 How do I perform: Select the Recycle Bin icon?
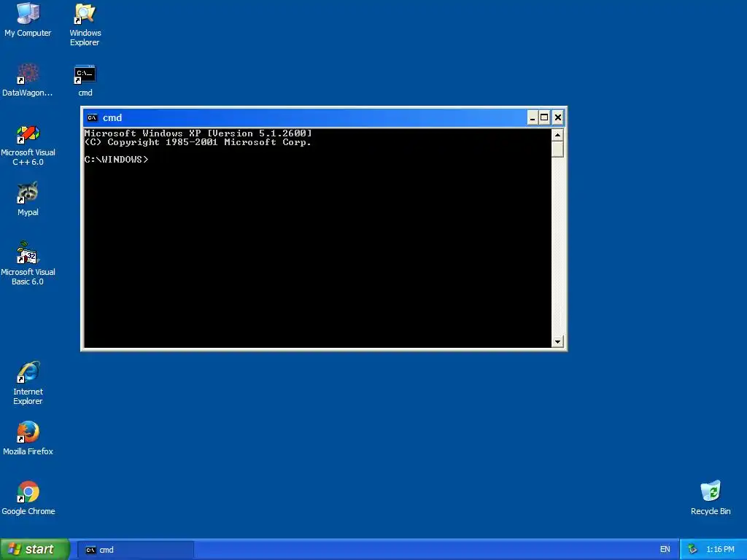point(711,498)
